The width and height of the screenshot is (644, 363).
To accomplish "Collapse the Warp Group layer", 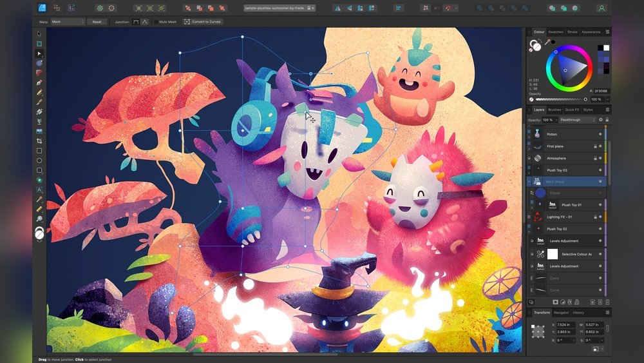I will (529, 181).
